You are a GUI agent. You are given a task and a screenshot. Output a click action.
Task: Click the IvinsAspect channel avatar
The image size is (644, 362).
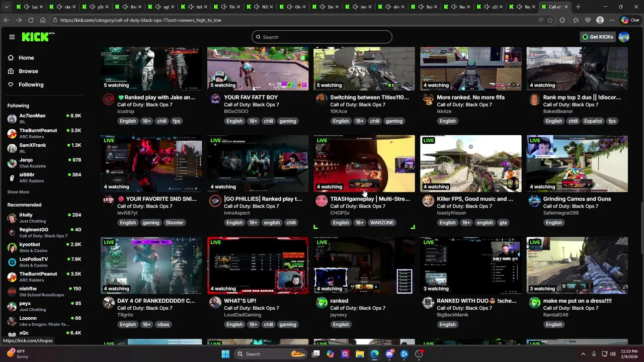[215, 201]
